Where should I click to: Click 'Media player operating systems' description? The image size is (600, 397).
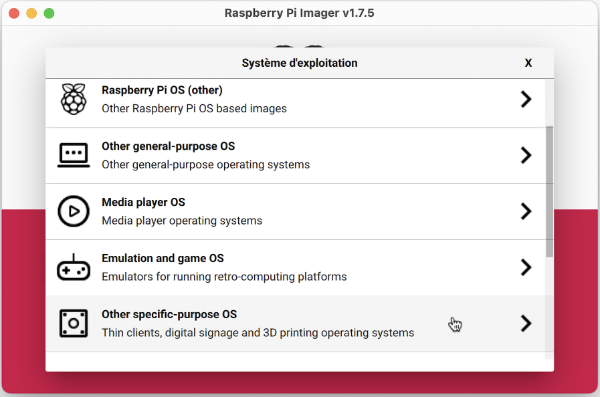(182, 221)
